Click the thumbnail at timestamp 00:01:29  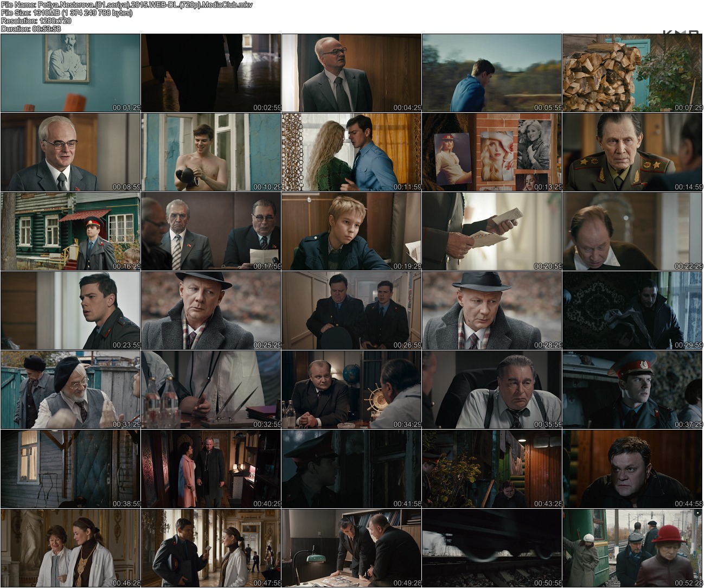point(70,73)
